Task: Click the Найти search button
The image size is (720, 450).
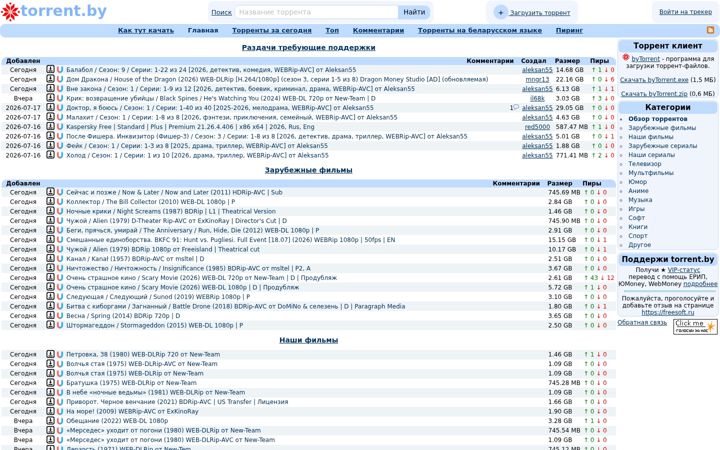Action: point(414,12)
